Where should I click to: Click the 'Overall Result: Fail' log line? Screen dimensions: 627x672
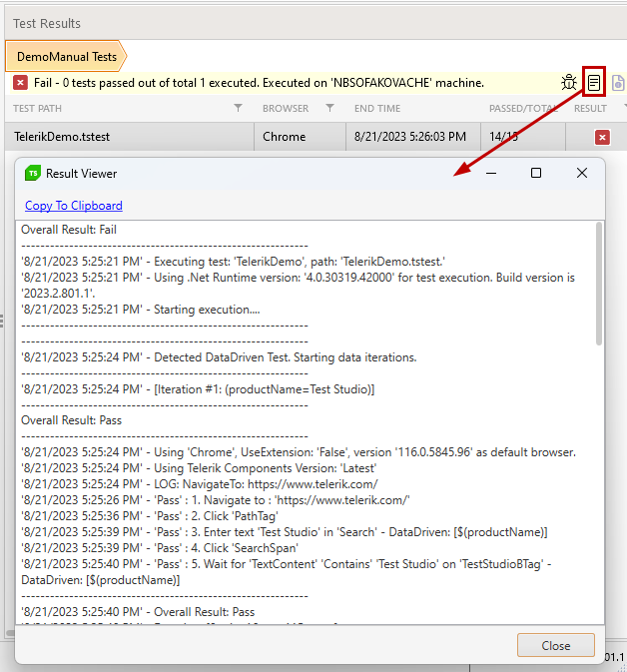point(69,230)
